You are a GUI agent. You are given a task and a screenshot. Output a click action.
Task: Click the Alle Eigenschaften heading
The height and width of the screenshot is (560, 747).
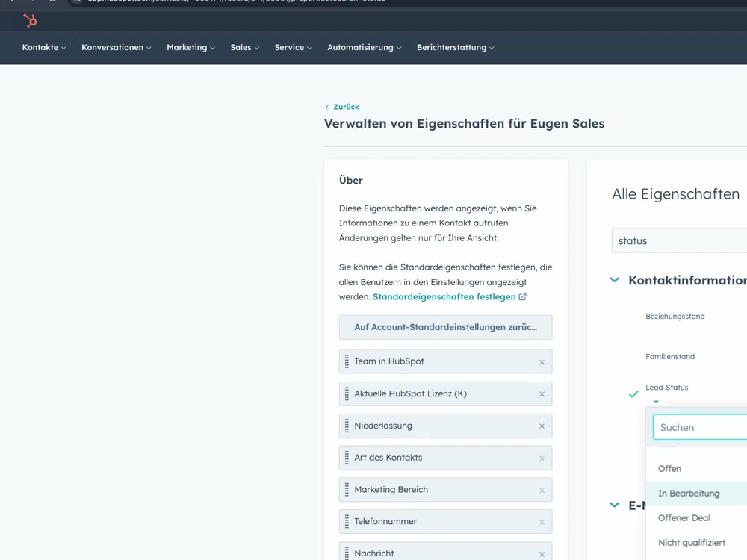[675, 194]
